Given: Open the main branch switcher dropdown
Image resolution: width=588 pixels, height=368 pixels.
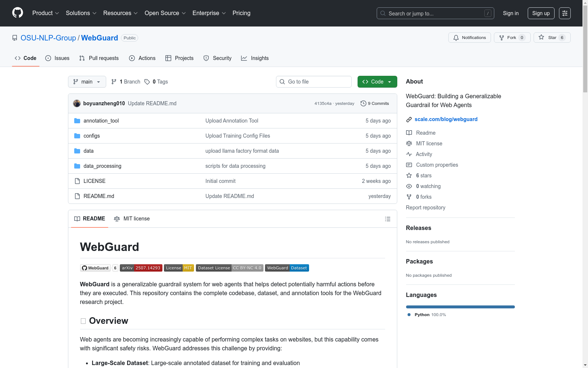Looking at the screenshot, I should pos(87,82).
